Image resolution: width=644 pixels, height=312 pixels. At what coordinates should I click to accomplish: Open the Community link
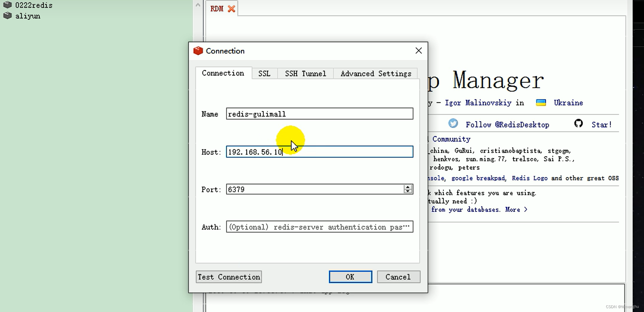pos(451,139)
